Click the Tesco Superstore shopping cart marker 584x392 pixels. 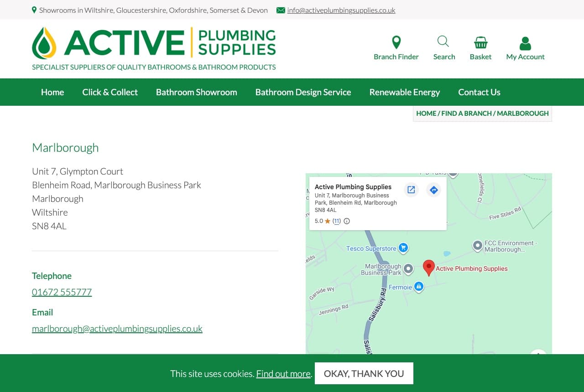click(x=403, y=248)
